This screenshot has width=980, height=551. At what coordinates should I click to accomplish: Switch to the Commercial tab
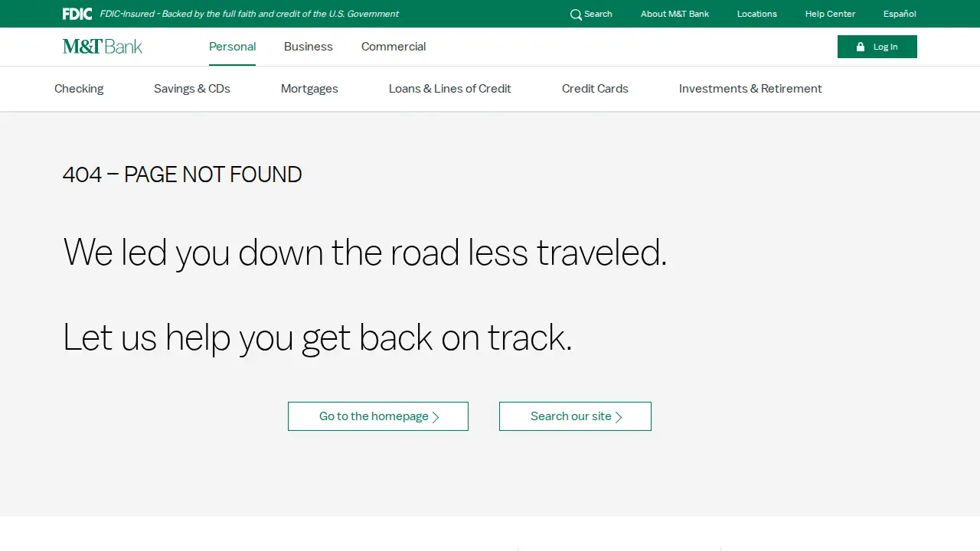coord(394,47)
